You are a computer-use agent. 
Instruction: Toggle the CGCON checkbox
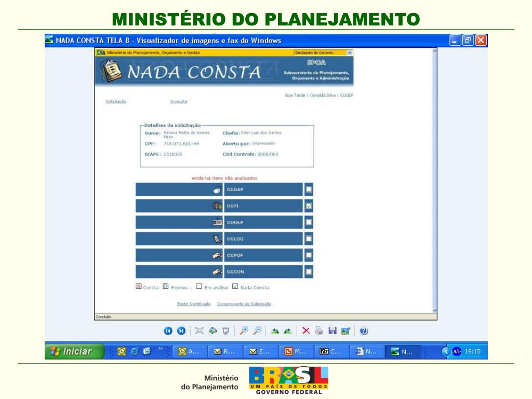tap(309, 271)
